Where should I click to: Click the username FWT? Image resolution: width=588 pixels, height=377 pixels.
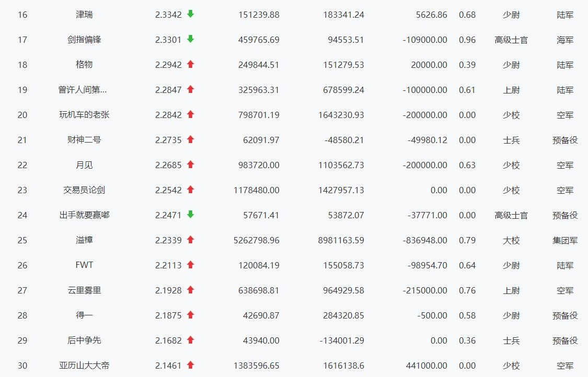pyautogui.click(x=84, y=265)
